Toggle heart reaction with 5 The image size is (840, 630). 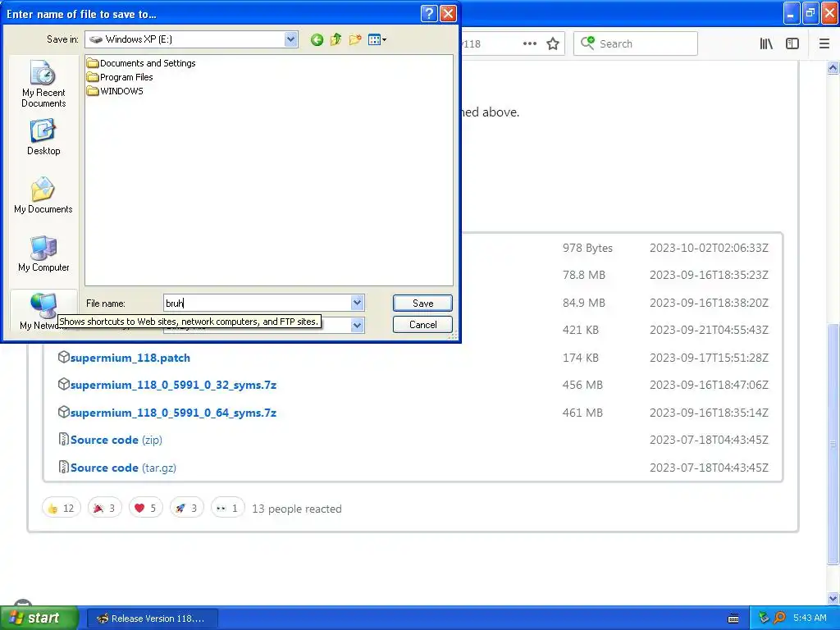coord(145,508)
